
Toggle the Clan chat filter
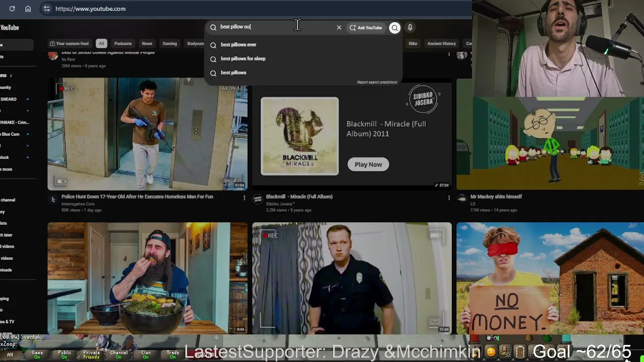[x=146, y=354]
